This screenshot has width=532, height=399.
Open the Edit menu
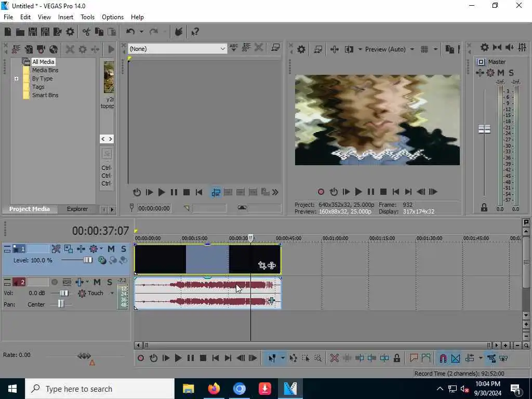[25, 17]
